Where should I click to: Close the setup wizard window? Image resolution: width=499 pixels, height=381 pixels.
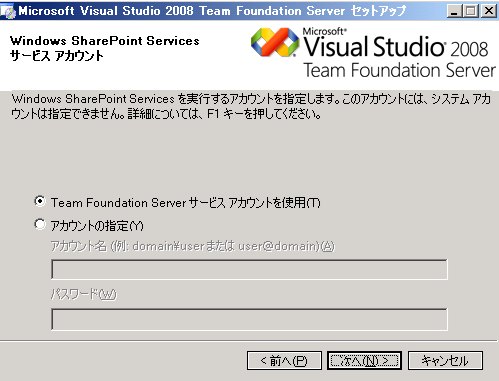(489, 11)
